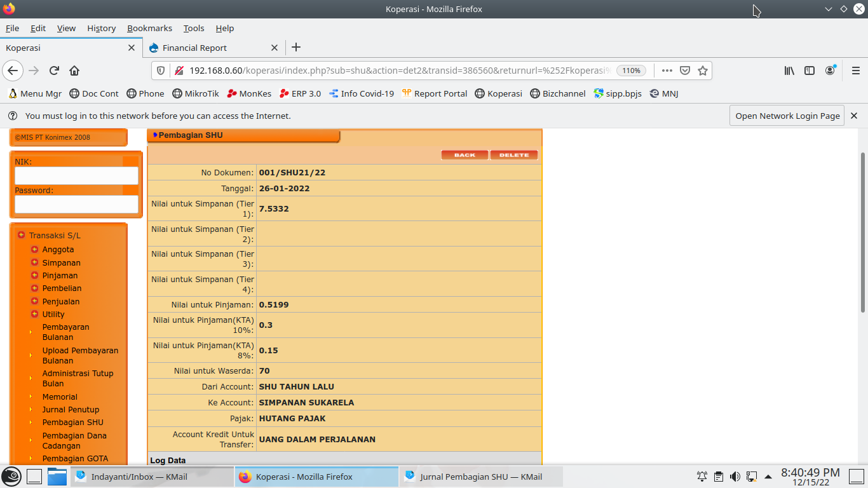Expand the Pinjaman menu item
The image size is (868, 488).
click(35, 276)
